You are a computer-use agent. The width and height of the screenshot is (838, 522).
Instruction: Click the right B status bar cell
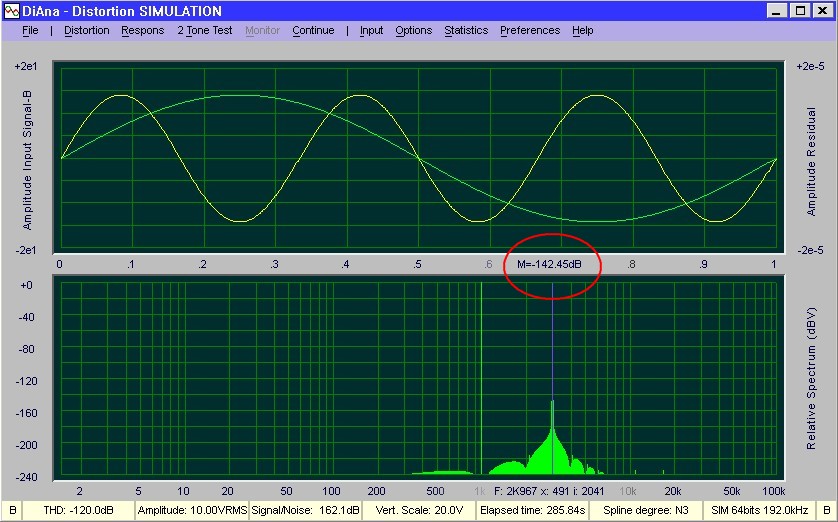[827, 510]
